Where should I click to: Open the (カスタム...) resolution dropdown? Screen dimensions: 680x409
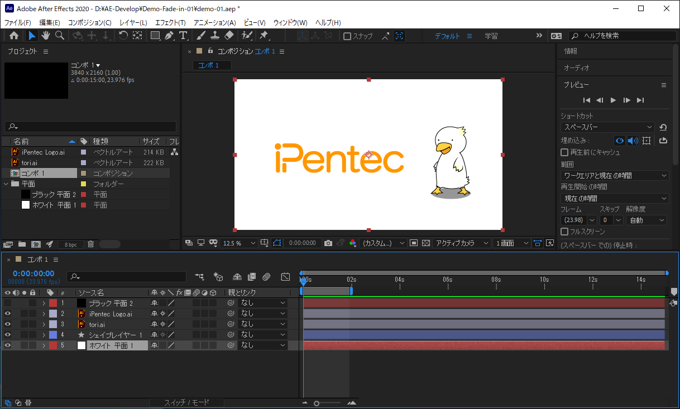pos(383,243)
